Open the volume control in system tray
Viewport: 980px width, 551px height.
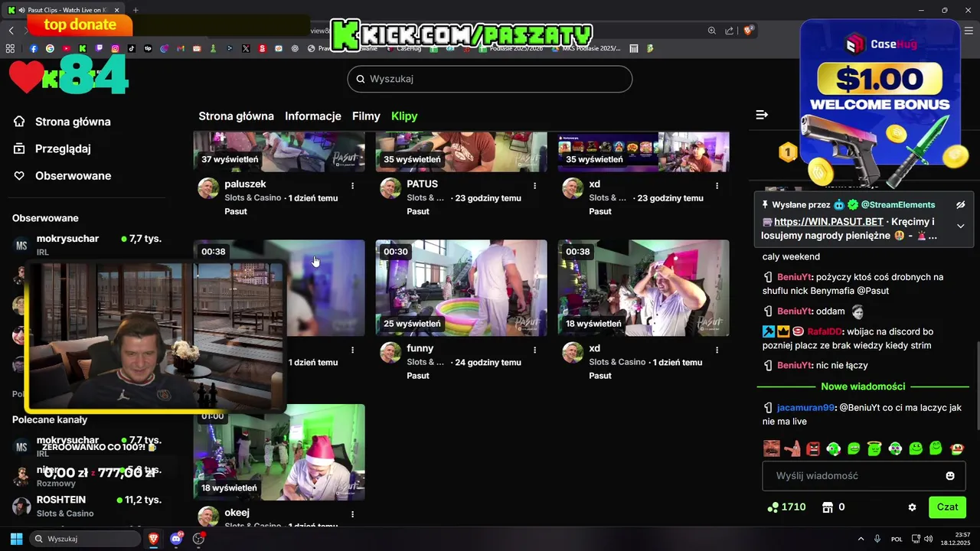[x=928, y=539]
